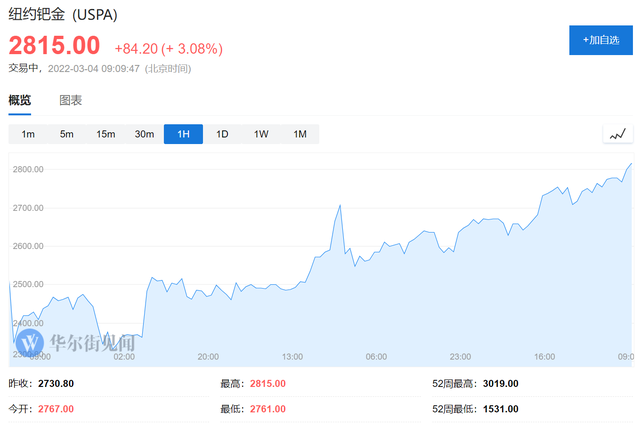The image size is (640, 426).
Task: Click the current price 2815.00
Action: [x=54, y=46]
